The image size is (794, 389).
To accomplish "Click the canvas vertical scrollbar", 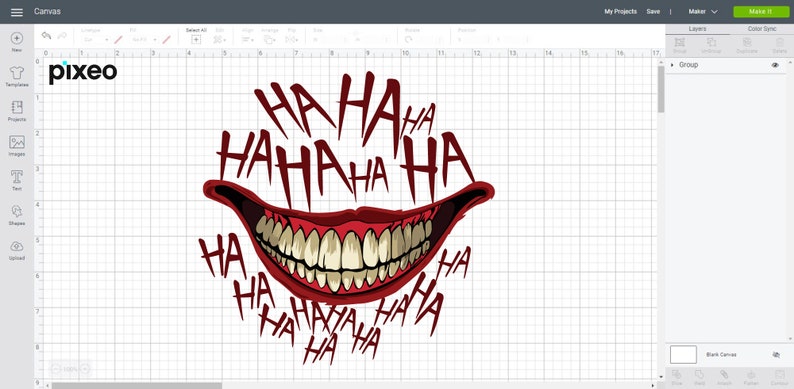I will coord(660,89).
